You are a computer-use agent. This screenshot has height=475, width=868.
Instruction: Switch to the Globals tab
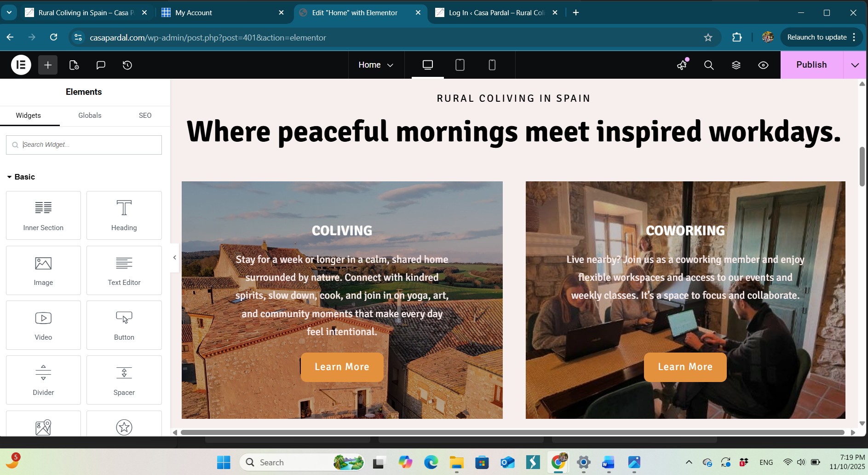(x=90, y=116)
